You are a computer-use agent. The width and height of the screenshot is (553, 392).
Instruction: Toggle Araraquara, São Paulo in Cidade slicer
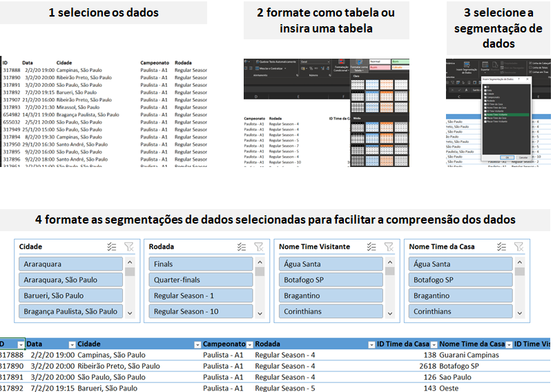[x=70, y=280]
